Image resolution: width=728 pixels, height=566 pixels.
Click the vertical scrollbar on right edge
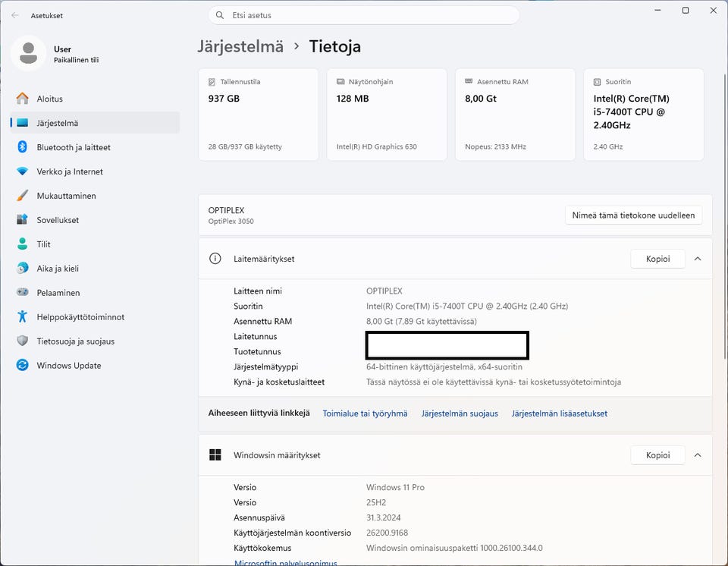pyautogui.click(x=725, y=216)
